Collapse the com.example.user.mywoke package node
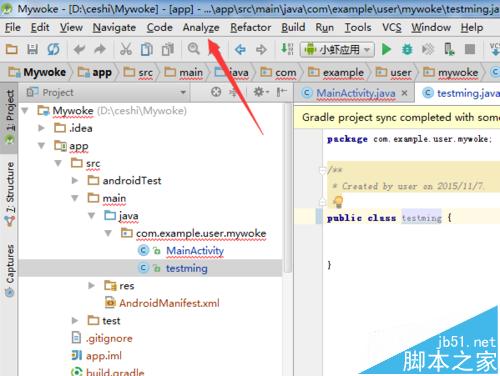This screenshot has width=500, height=376. click(108, 233)
